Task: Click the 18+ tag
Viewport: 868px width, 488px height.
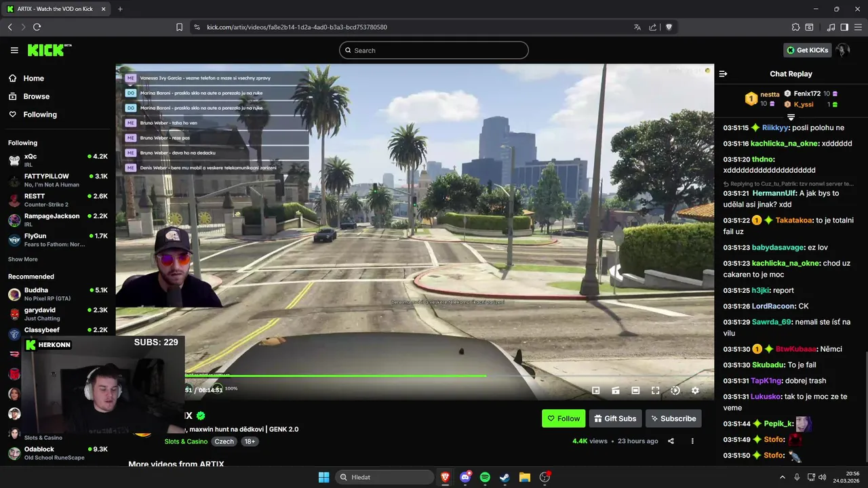Action: click(250, 441)
